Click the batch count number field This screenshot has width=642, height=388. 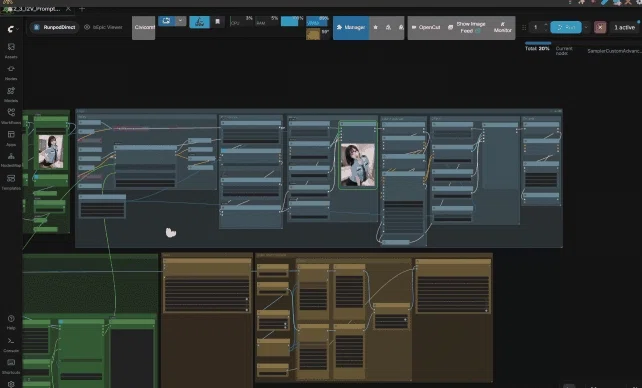pos(536,27)
